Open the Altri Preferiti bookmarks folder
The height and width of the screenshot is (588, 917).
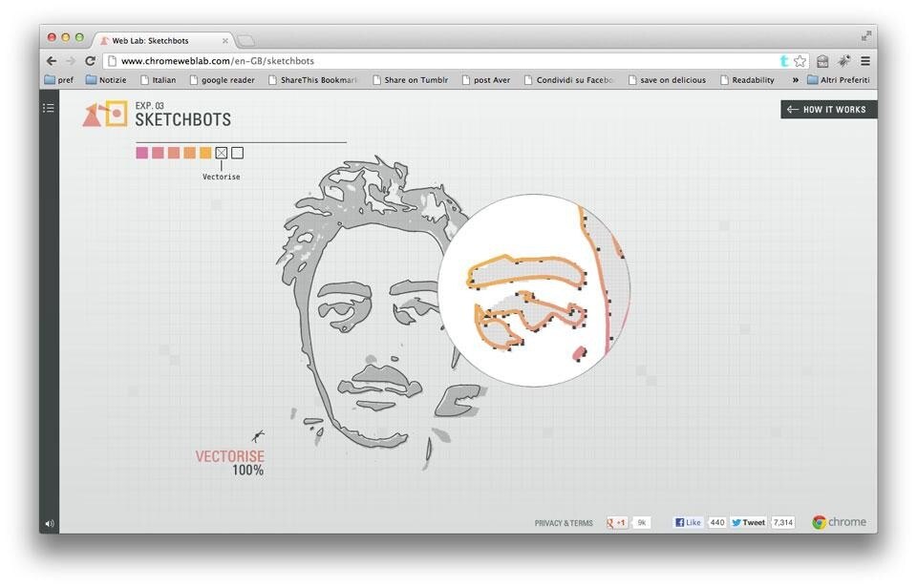click(838, 80)
